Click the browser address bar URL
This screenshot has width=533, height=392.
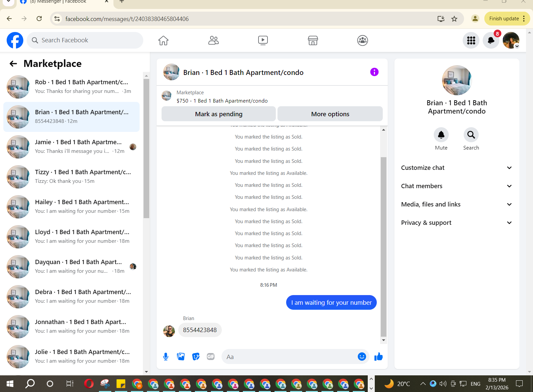(x=127, y=19)
